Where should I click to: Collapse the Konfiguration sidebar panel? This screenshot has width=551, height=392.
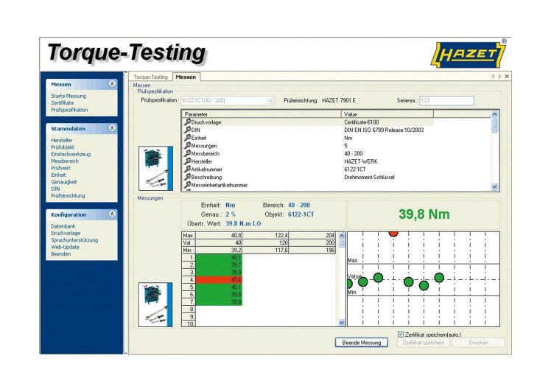(112, 214)
